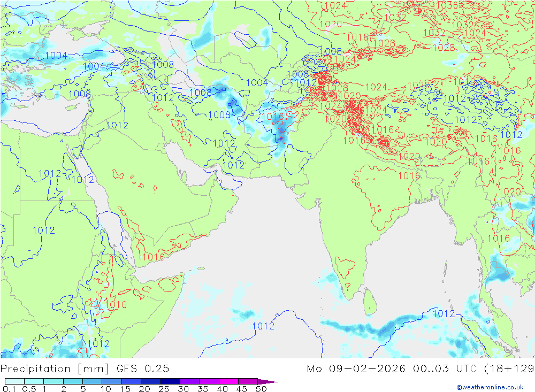Click the "50" legend scale value
Image resolution: width=535 pixels, height=392 pixels.
tap(262, 389)
